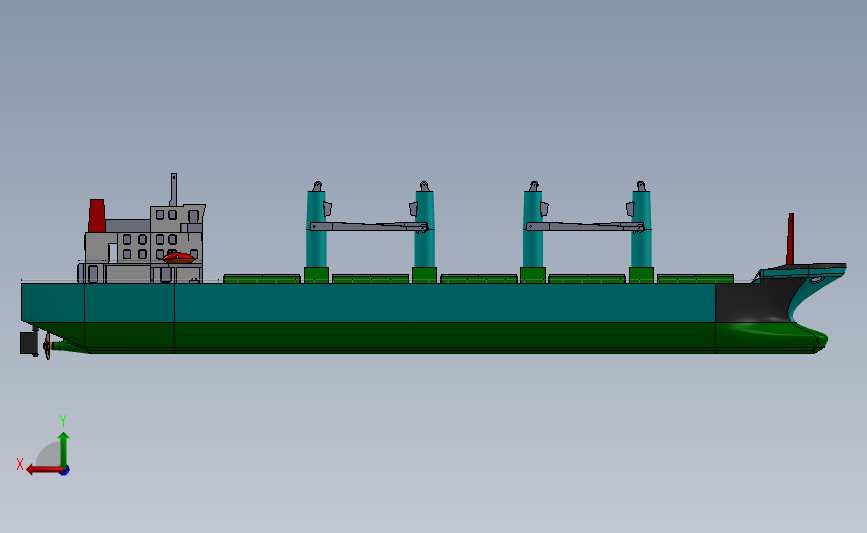Screen dimensions: 867x533
Task: Click the red X axis arrow of the triad
Action: 44,470
